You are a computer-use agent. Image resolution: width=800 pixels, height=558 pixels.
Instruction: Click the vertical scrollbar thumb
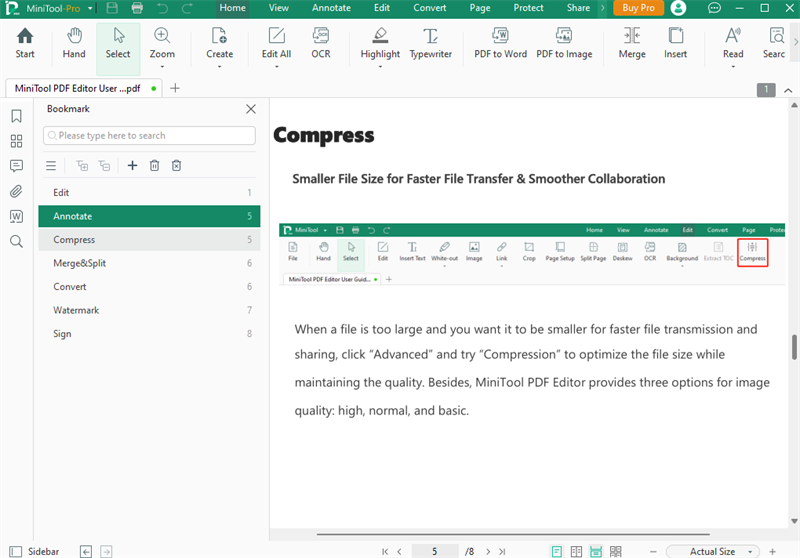(x=794, y=347)
